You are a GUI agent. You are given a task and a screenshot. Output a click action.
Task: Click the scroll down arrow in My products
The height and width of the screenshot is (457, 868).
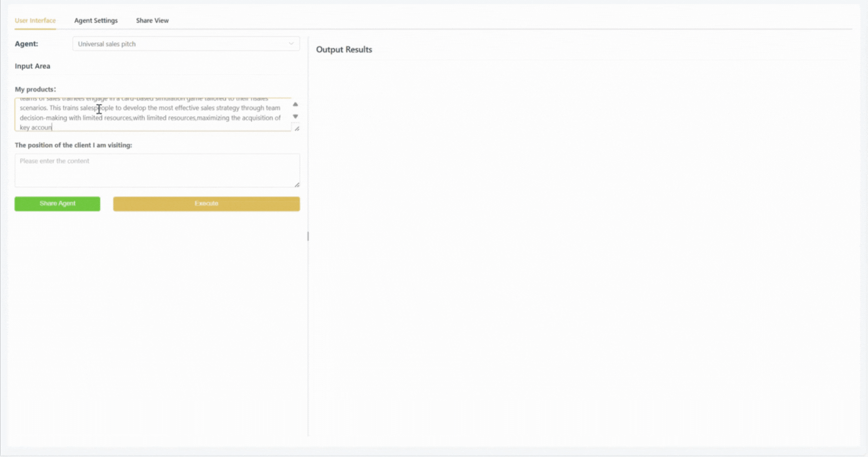click(295, 117)
